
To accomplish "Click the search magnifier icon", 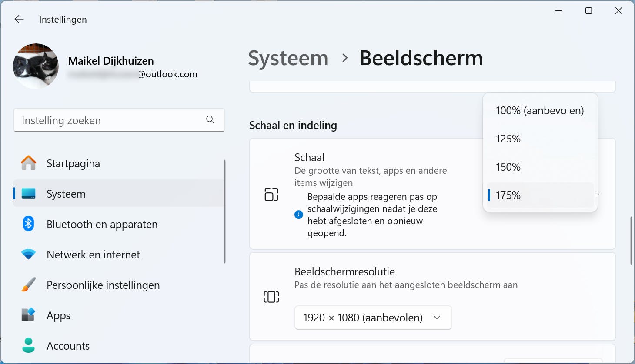I will (x=210, y=120).
